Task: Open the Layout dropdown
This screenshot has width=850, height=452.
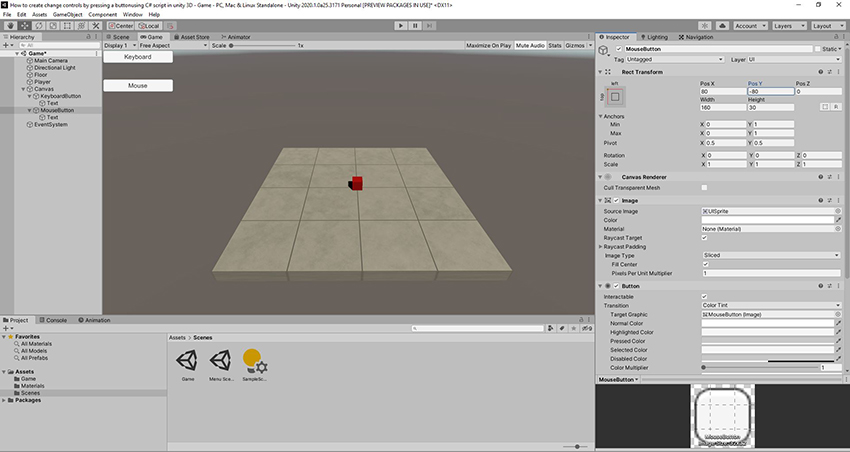Action: (828, 25)
